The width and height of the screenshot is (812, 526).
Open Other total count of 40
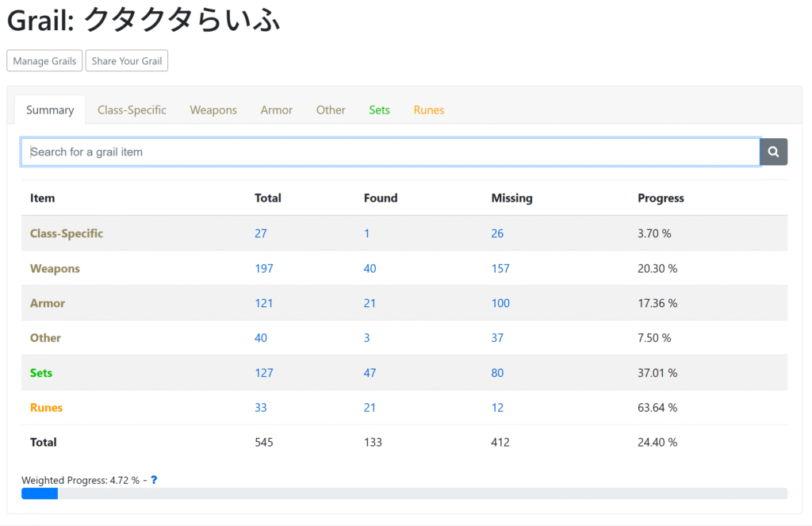[x=261, y=338]
